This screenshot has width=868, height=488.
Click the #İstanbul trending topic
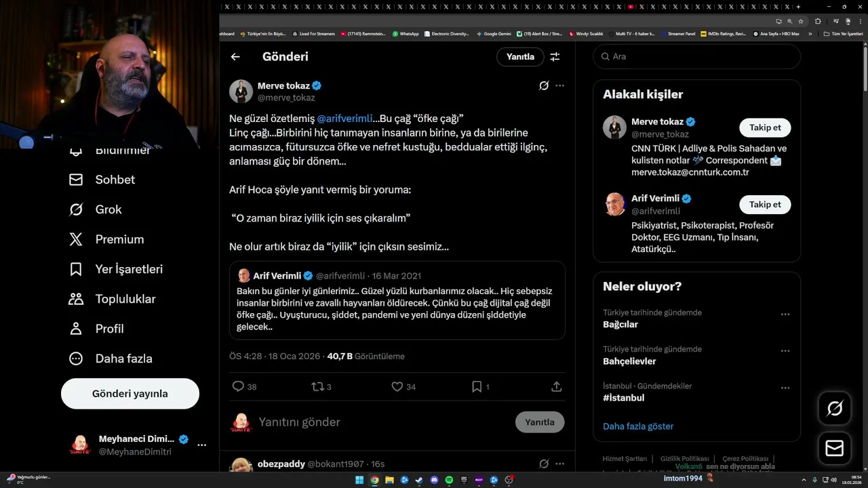click(x=624, y=398)
